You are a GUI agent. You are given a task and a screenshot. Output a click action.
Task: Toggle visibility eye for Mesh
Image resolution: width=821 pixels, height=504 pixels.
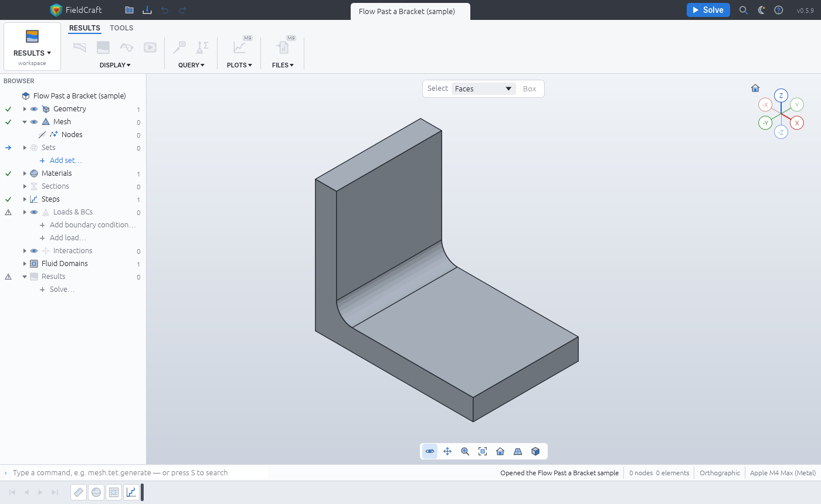tap(34, 122)
